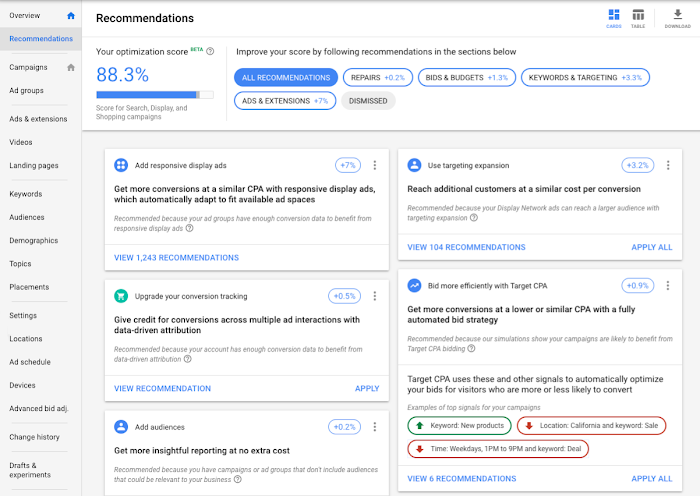Toggle the Bids & Budgets filter
700x496 pixels.
(467, 77)
